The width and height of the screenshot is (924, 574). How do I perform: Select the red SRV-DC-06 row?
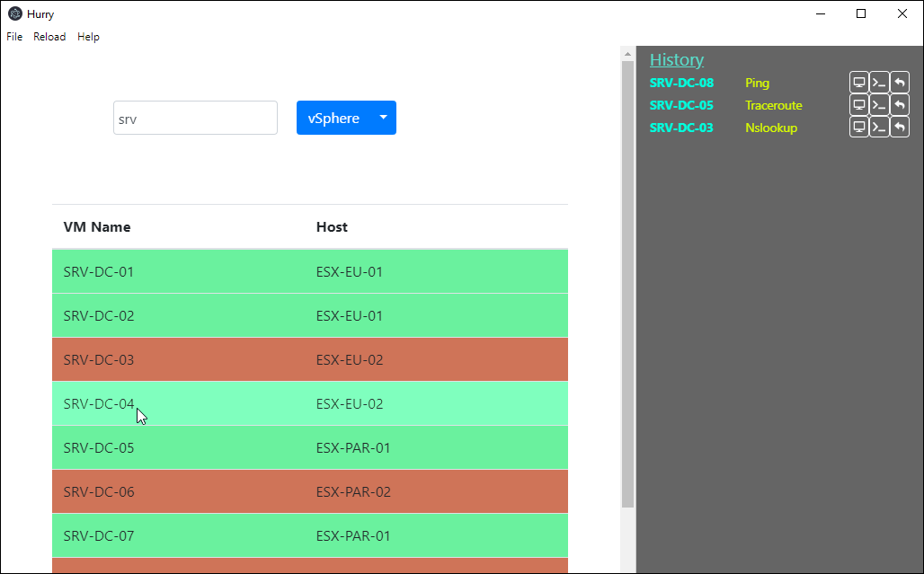310,492
